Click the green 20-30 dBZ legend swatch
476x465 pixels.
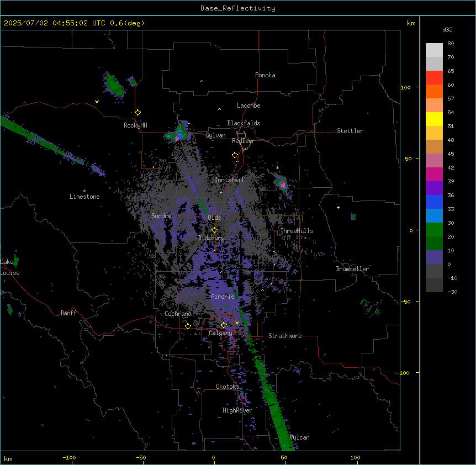point(434,230)
